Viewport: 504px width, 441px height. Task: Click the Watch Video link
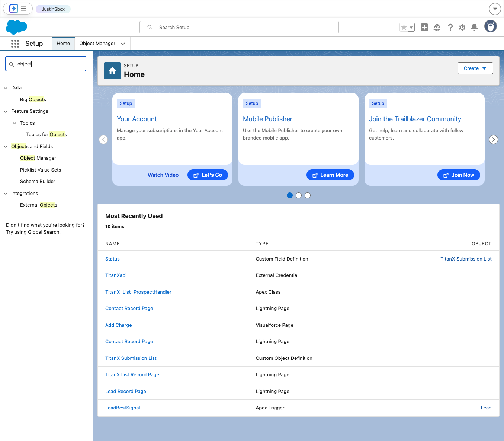[x=163, y=175]
